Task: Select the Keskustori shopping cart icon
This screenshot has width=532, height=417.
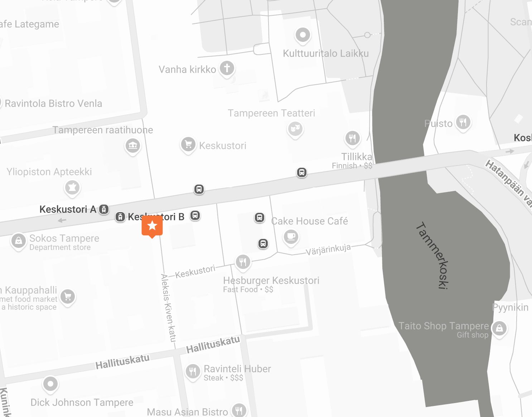Action: (188, 145)
